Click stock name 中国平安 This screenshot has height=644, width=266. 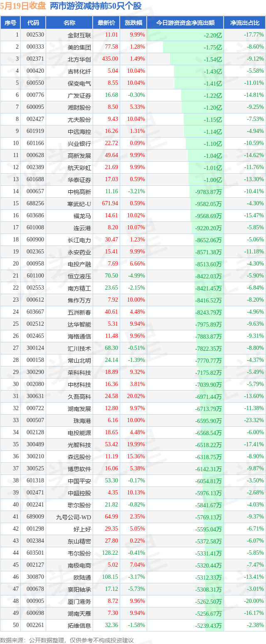point(80,481)
